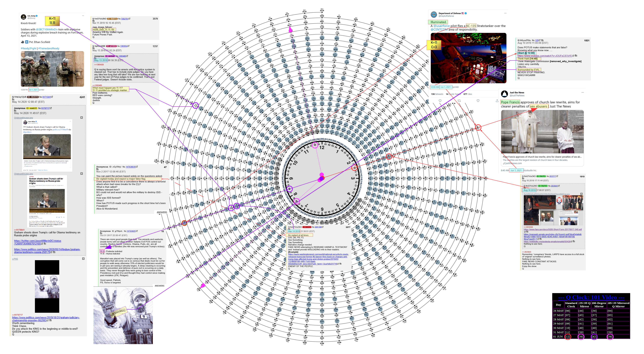
Task: Open politico graham-judiciary-chairmanship-grassley link
Action: pyautogui.click(x=46, y=319)
